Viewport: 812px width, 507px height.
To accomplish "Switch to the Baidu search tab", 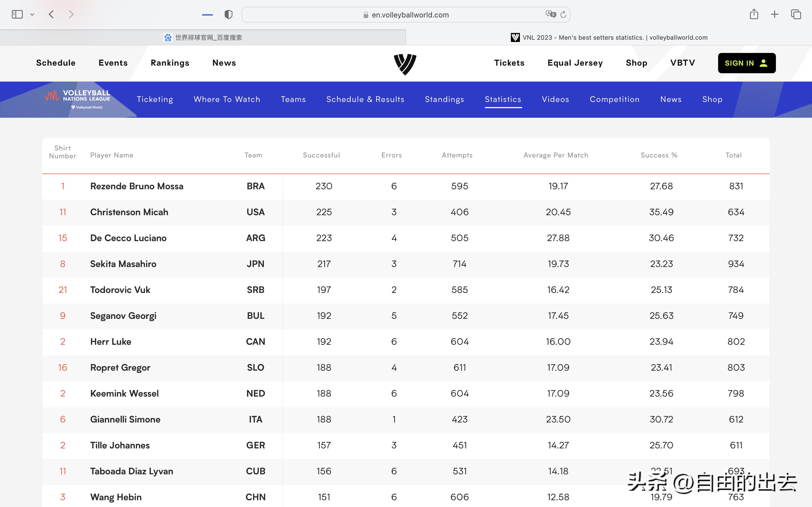I will click(203, 37).
